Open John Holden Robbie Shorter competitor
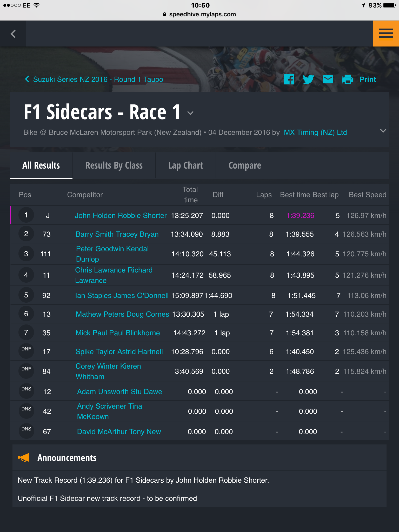This screenshot has height=532, width=399. point(121,216)
